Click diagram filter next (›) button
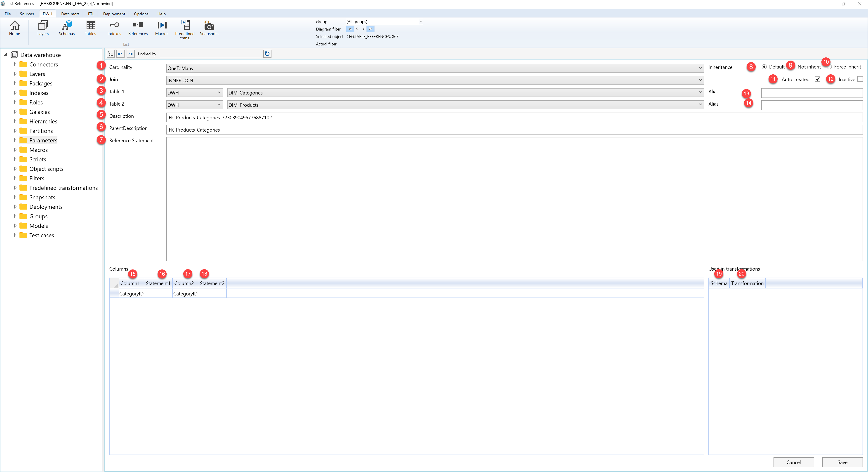This screenshot has height=472, width=868. (363, 29)
